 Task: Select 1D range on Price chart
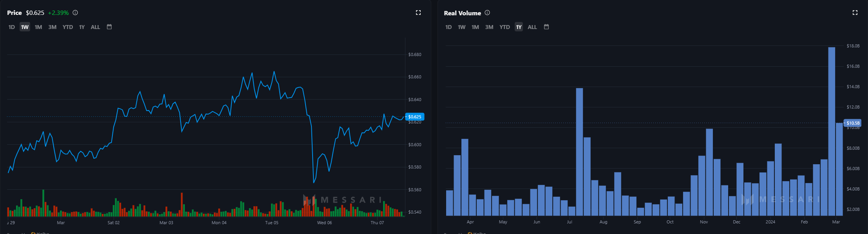[12, 27]
